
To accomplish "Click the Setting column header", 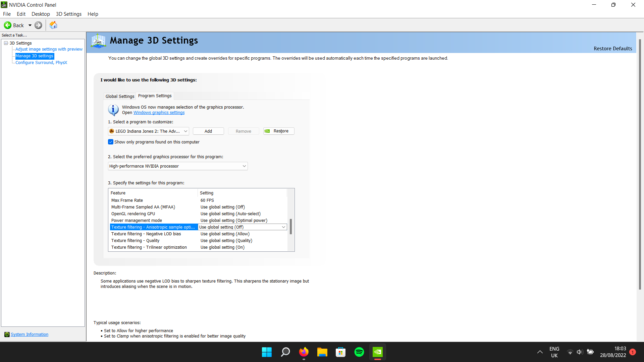I will click(x=242, y=193).
